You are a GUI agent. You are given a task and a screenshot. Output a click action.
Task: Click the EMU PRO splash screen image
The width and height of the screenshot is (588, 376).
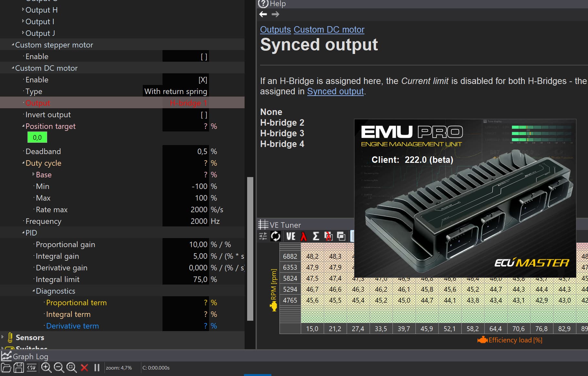pyautogui.click(x=465, y=198)
